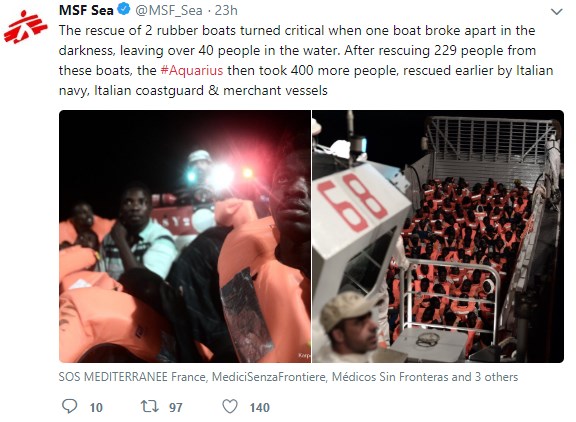Click the tweet body text to expand
The width and height of the screenshot is (576, 422).
[306, 60]
